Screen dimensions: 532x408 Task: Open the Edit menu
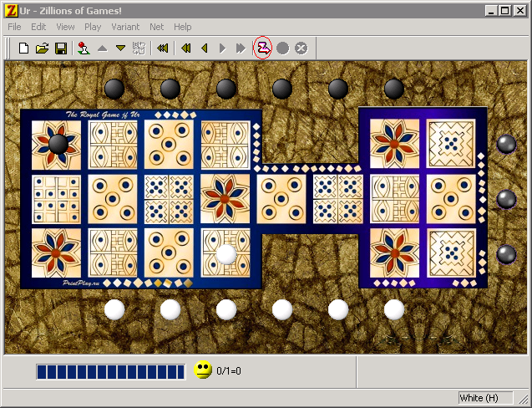(38, 27)
